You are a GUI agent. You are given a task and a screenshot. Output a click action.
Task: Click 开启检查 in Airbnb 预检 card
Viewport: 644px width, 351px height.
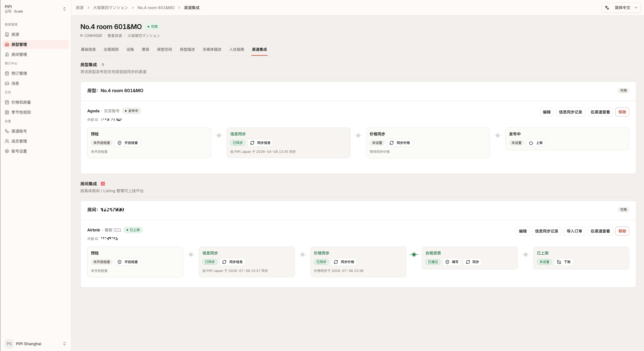(127, 262)
